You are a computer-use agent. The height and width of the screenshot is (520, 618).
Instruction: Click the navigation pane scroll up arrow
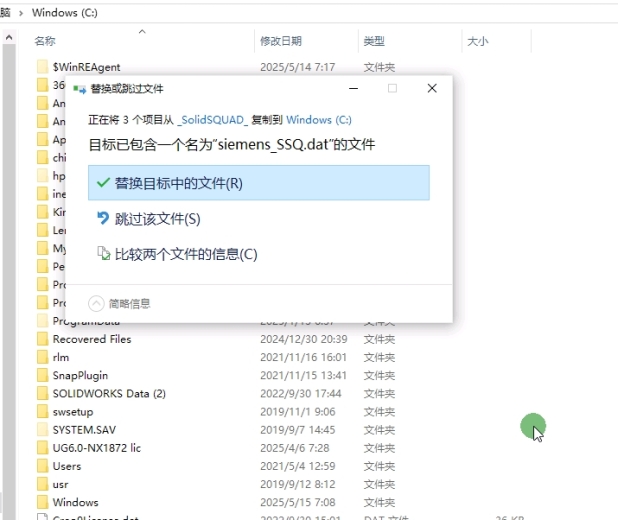(9, 37)
